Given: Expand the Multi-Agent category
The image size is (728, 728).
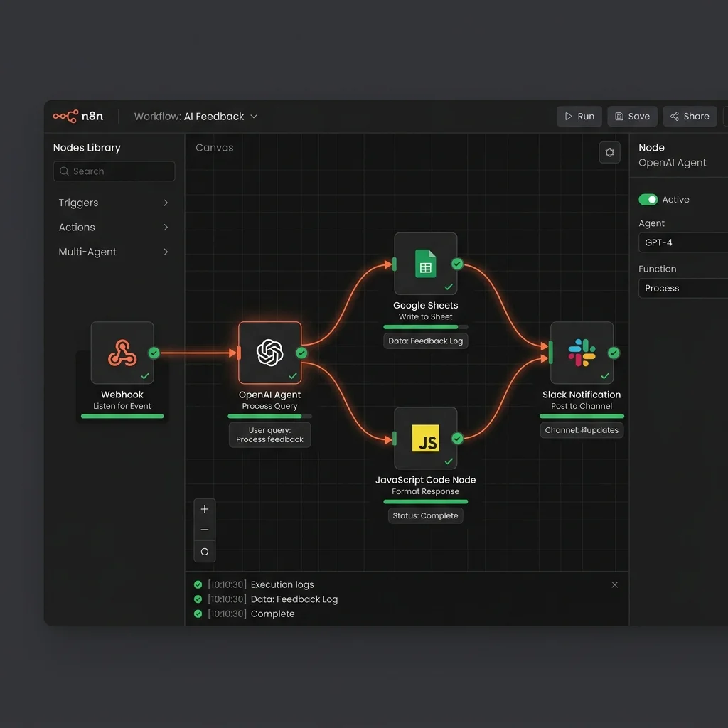Looking at the screenshot, I should [x=114, y=252].
